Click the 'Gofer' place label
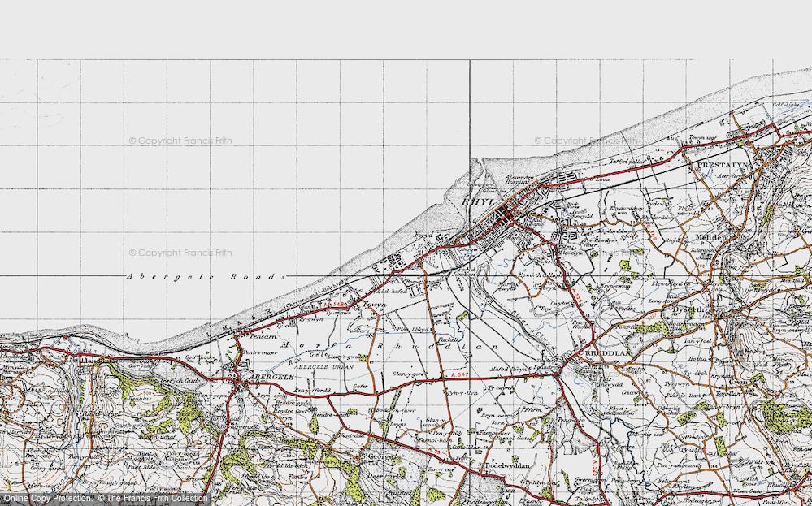Image resolution: width=812 pixels, height=506 pixels. click(360, 387)
